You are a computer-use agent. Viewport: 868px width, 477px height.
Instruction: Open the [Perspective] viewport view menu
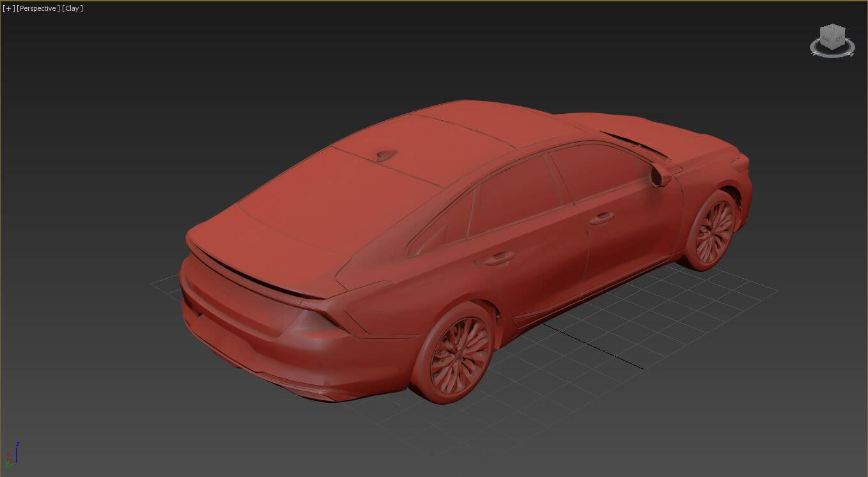click(38, 8)
